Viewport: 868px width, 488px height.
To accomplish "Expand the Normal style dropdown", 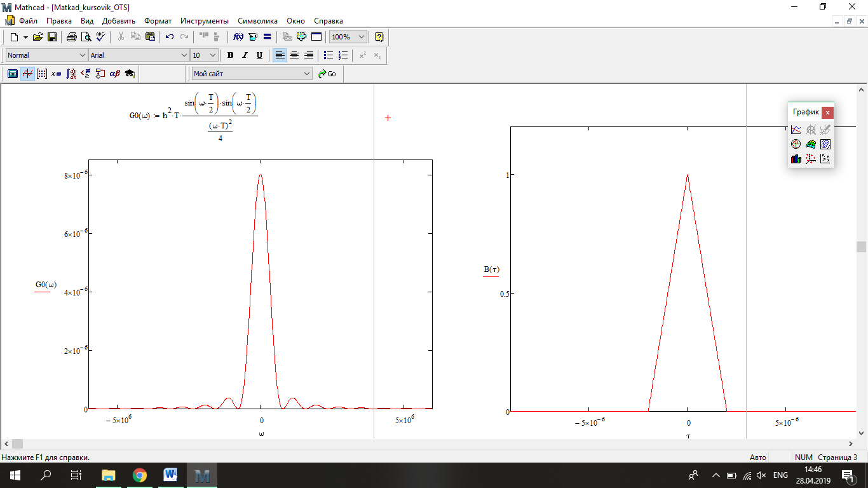I will [x=82, y=55].
